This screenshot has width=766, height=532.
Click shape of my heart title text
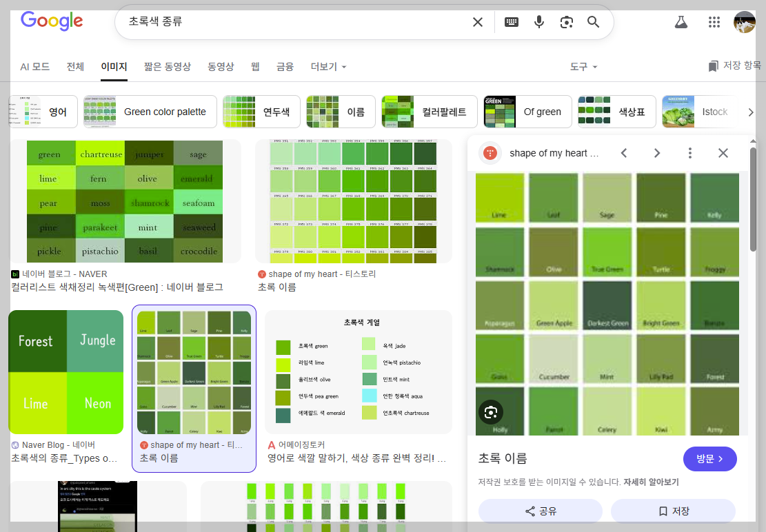pyautogui.click(x=554, y=153)
